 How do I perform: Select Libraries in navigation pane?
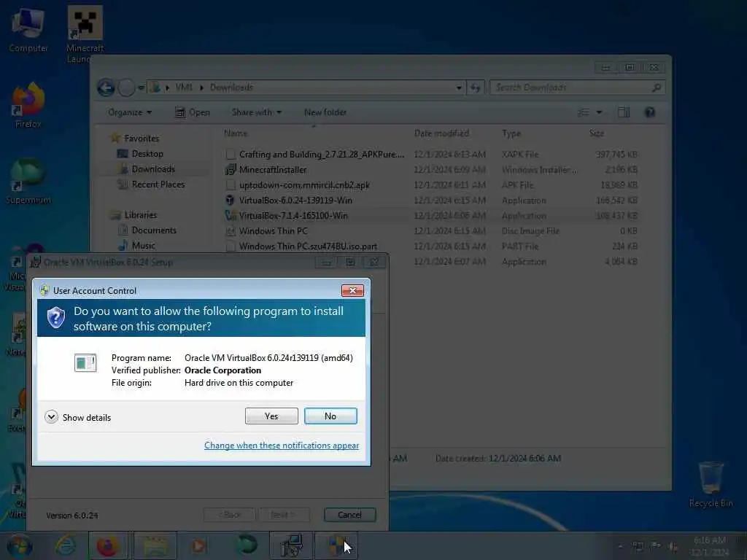141,215
